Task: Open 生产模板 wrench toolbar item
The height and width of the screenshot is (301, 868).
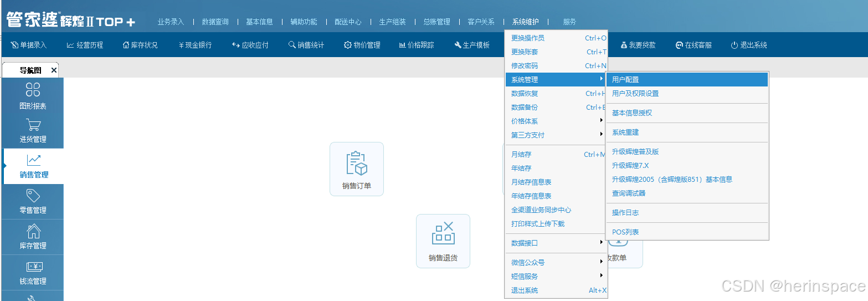Action: (472, 45)
